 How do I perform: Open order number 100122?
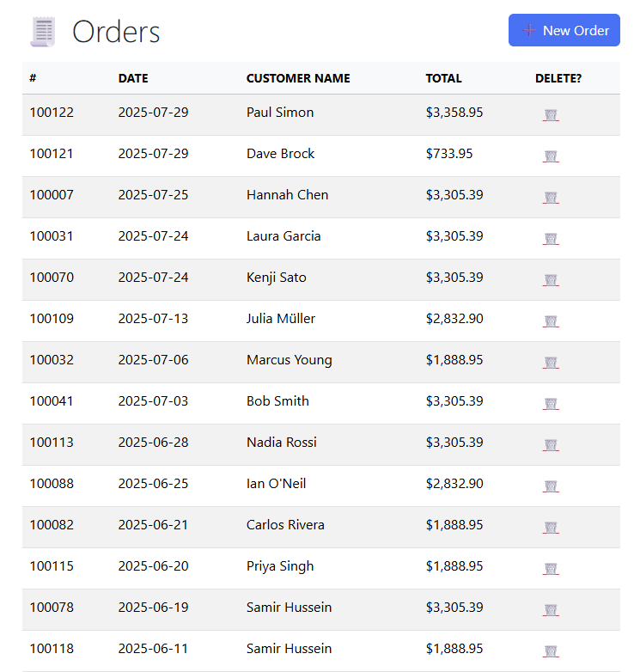(52, 113)
